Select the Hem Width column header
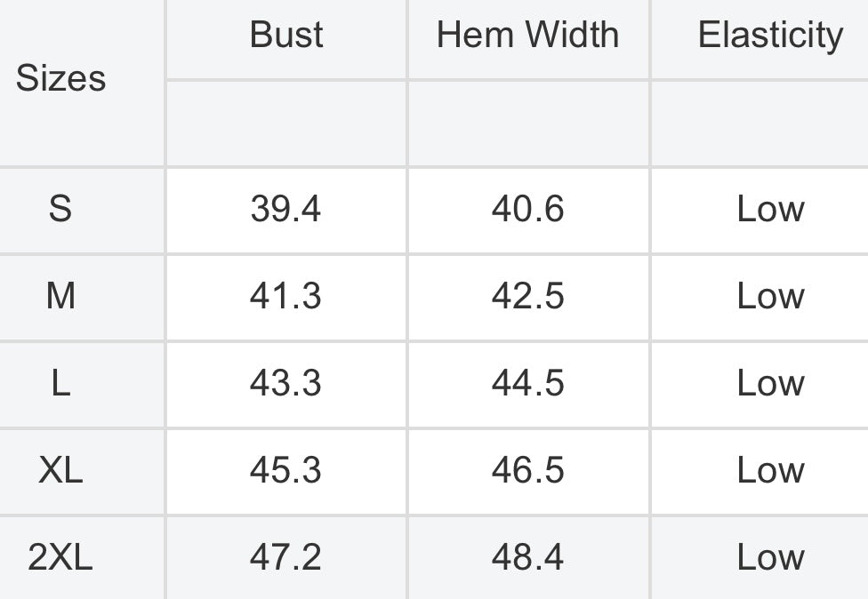This screenshot has width=868, height=599. [527, 35]
